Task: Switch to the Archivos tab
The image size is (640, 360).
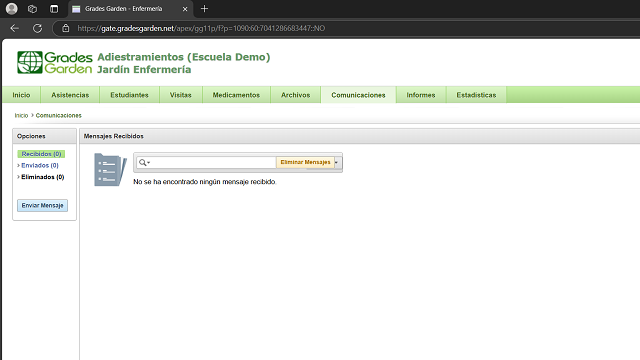Action: click(x=296, y=95)
